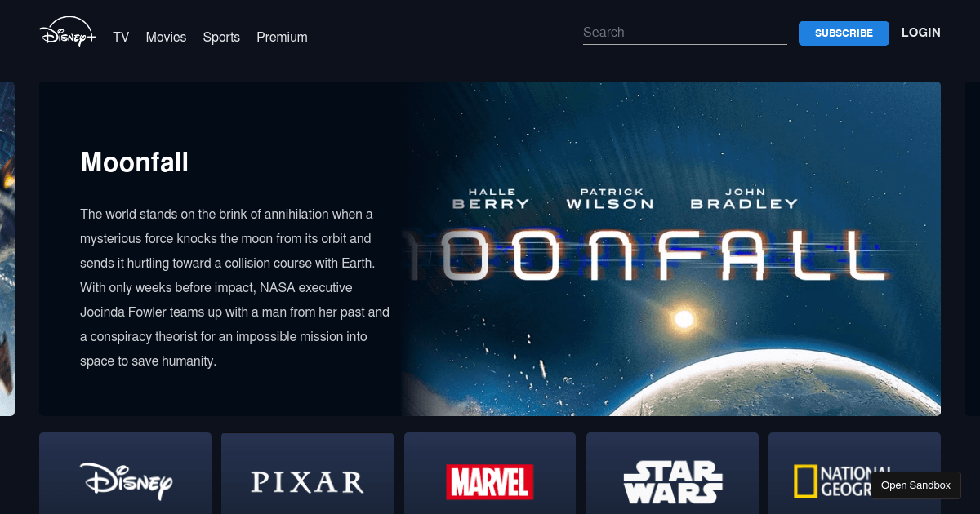Image resolution: width=980 pixels, height=514 pixels.
Task: Click inside the Search field
Action: click(x=684, y=33)
